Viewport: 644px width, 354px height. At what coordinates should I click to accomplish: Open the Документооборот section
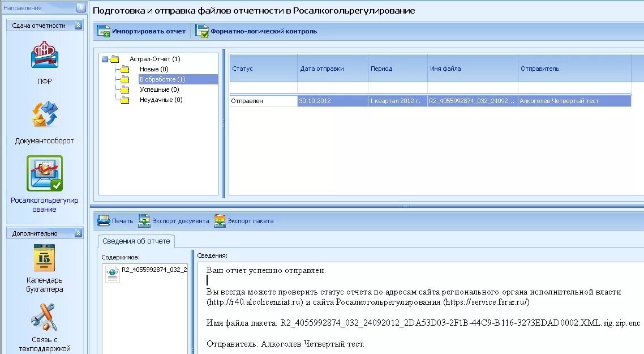coord(44,114)
